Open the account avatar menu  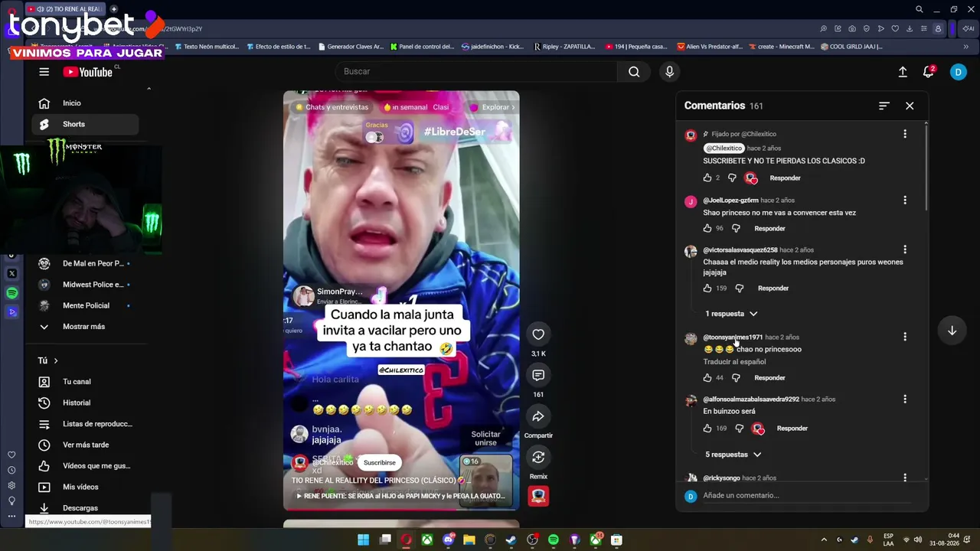(x=958, y=71)
